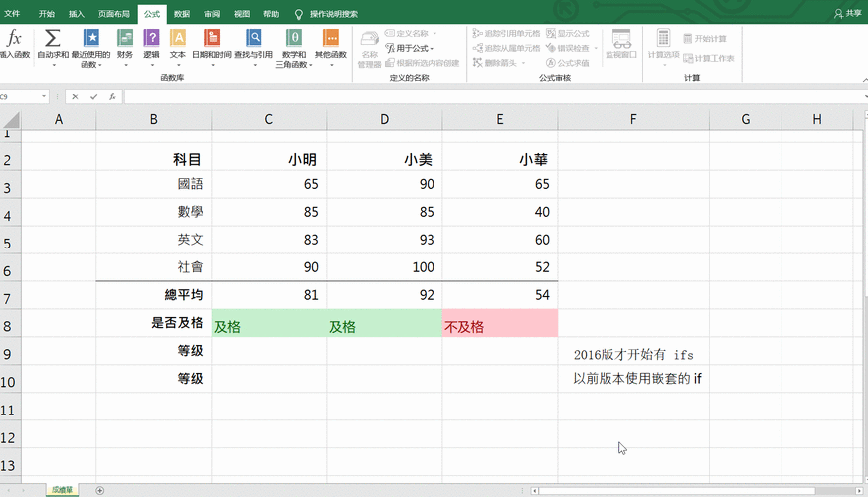Switch to the Home (开始) tab

(x=47, y=14)
